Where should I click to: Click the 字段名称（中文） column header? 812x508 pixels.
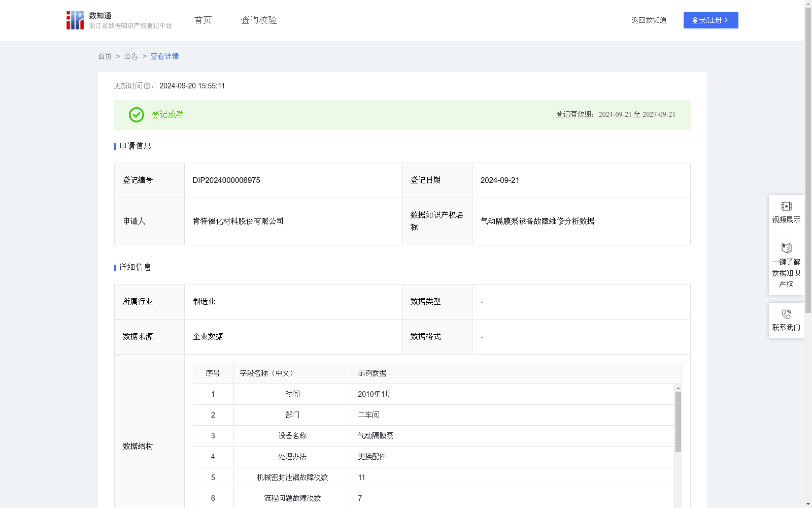[x=293, y=373]
